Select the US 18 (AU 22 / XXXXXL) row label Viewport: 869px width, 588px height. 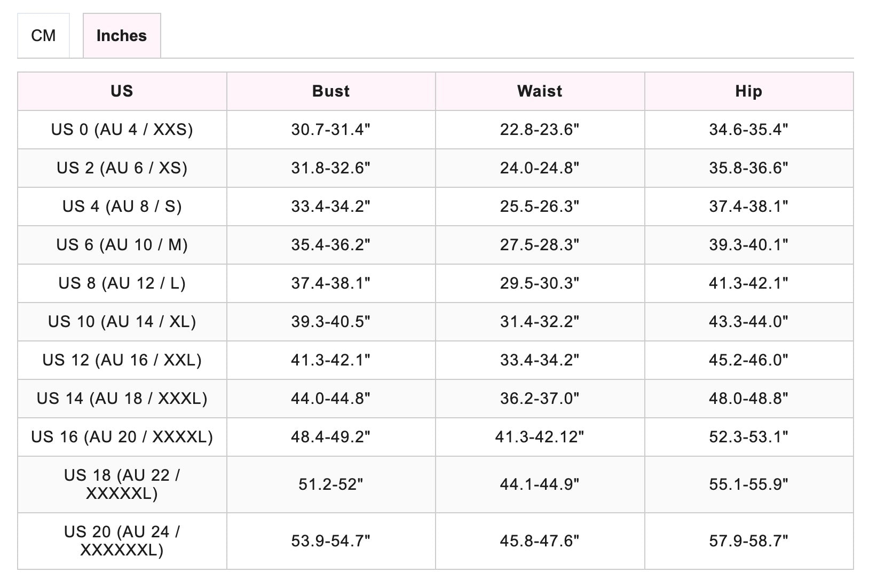pyautogui.click(x=122, y=484)
